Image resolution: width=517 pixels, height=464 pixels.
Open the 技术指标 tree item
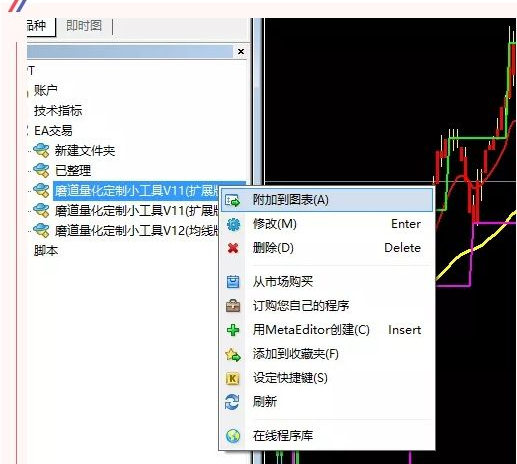tap(58, 111)
